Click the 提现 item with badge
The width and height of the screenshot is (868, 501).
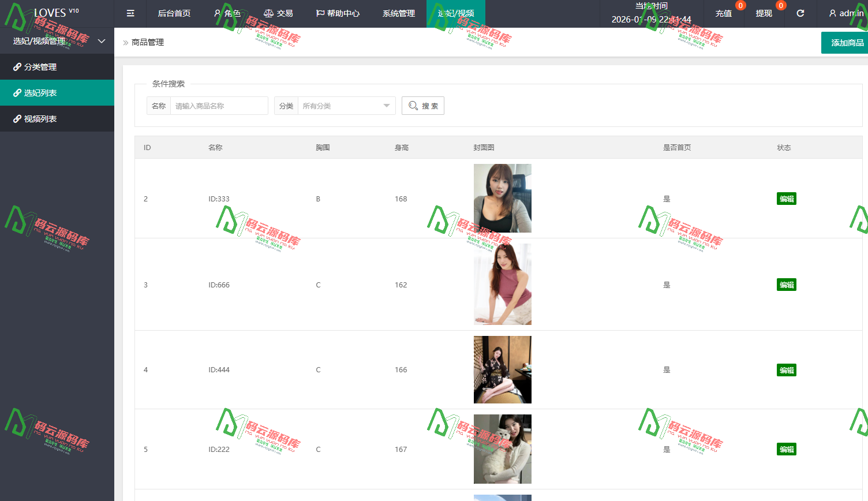764,13
